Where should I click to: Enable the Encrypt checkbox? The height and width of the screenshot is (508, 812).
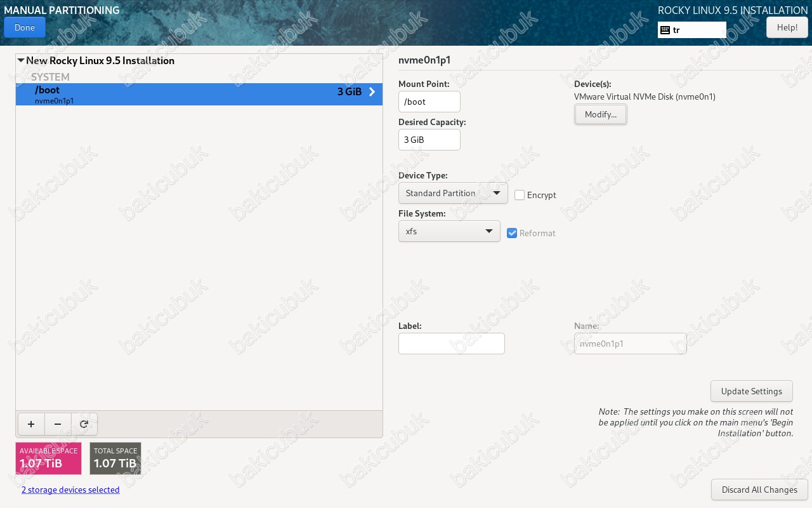520,195
